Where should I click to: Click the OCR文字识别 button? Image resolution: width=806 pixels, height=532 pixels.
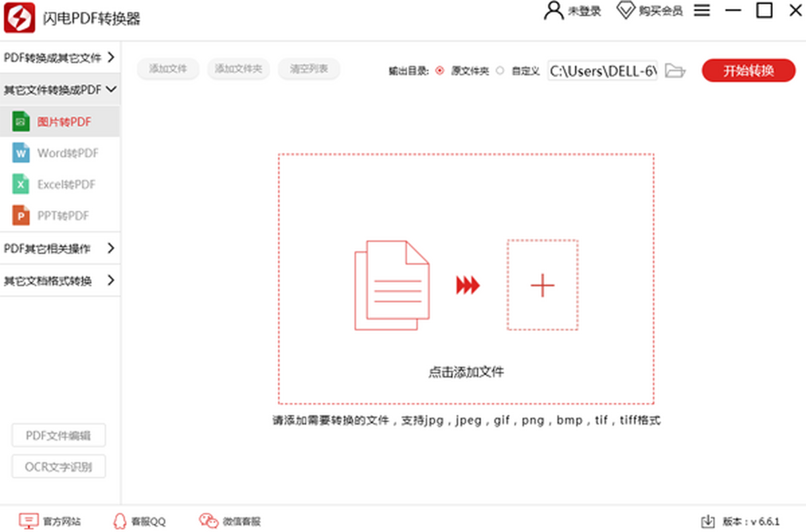click(x=58, y=466)
